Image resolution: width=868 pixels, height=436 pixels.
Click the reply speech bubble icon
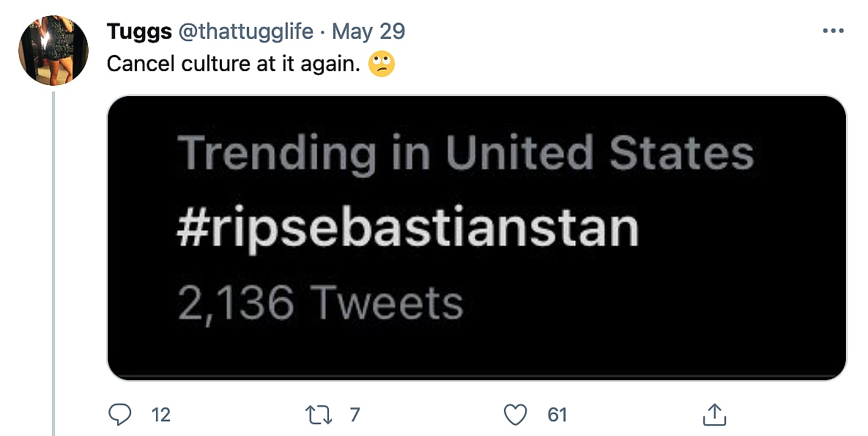119,415
